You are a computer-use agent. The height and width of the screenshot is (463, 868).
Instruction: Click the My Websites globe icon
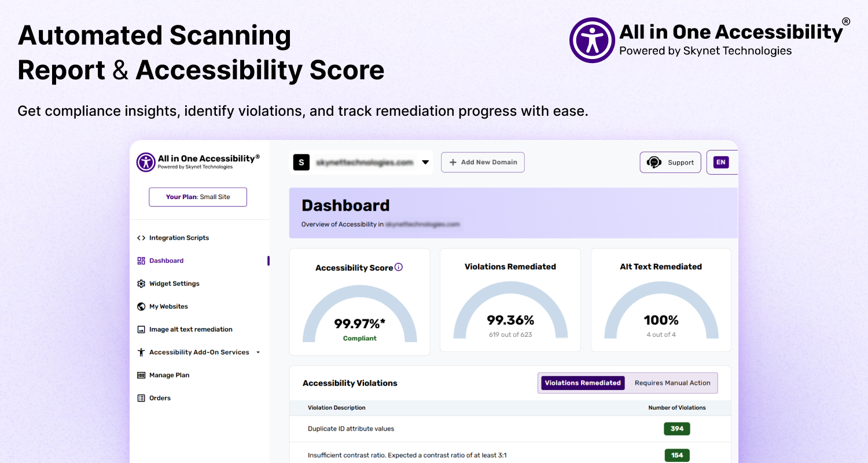[141, 307]
